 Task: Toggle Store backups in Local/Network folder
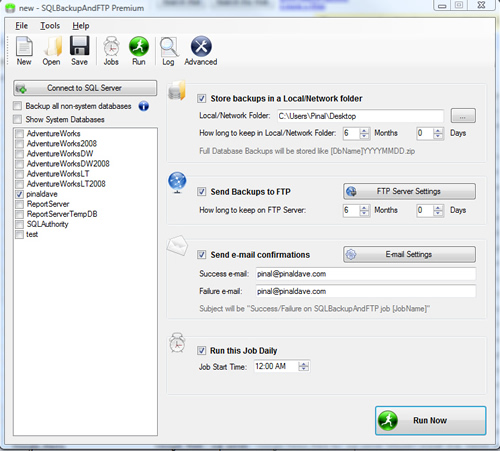[201, 98]
